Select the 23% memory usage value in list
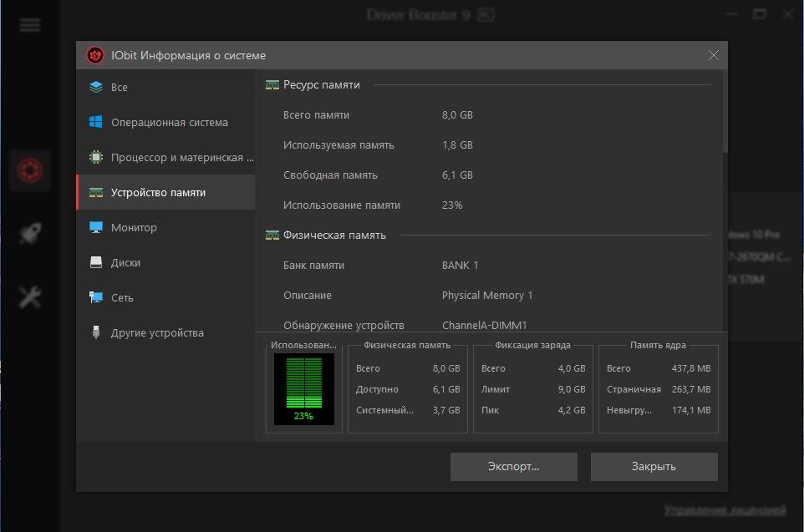Image resolution: width=804 pixels, height=532 pixels. [452, 205]
